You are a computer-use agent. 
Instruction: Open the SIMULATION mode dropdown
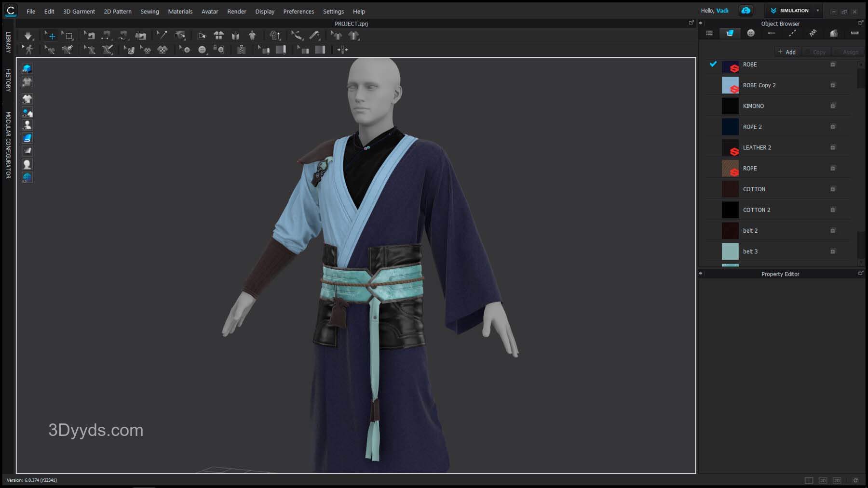click(817, 11)
